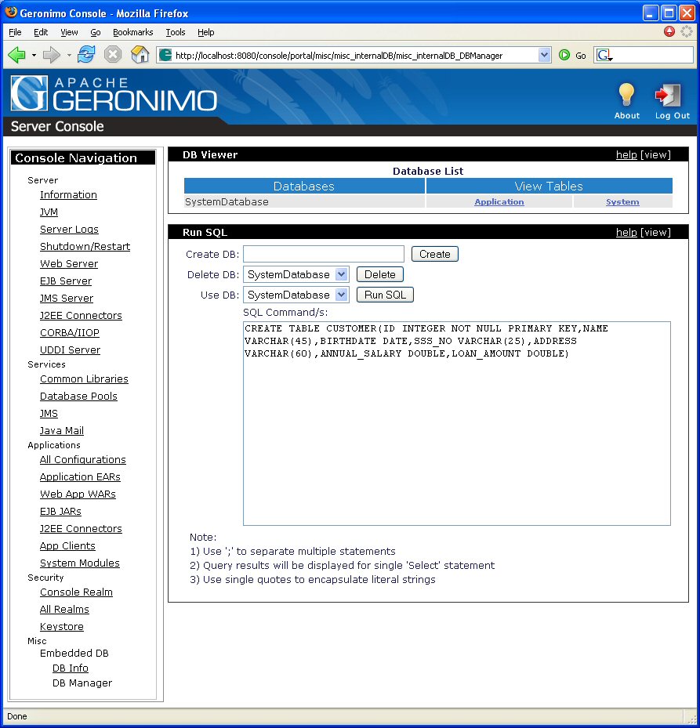
Task: Open the Keystore link
Action: coord(62,626)
